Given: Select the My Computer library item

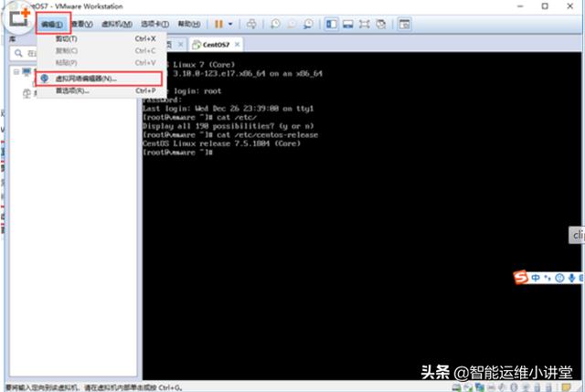Looking at the screenshot, I should (27, 71).
